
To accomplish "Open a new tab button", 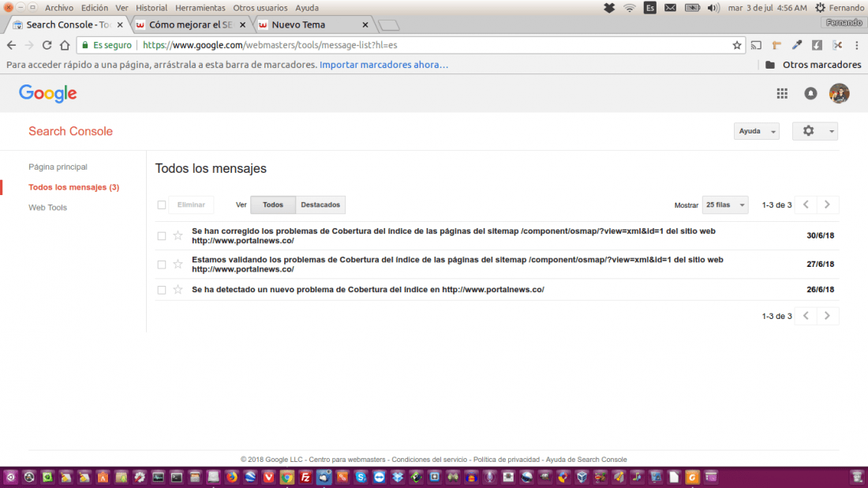I will (388, 25).
